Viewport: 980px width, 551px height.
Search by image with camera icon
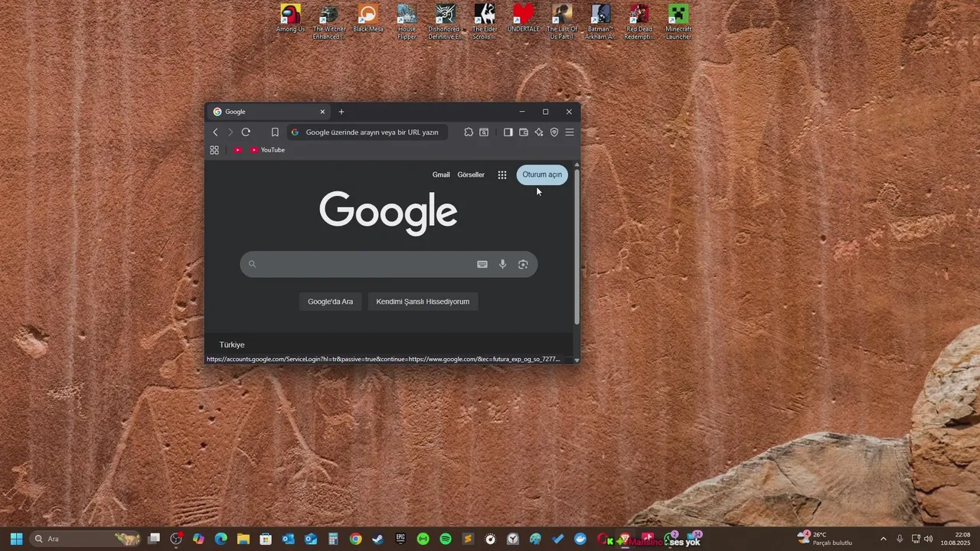(523, 264)
